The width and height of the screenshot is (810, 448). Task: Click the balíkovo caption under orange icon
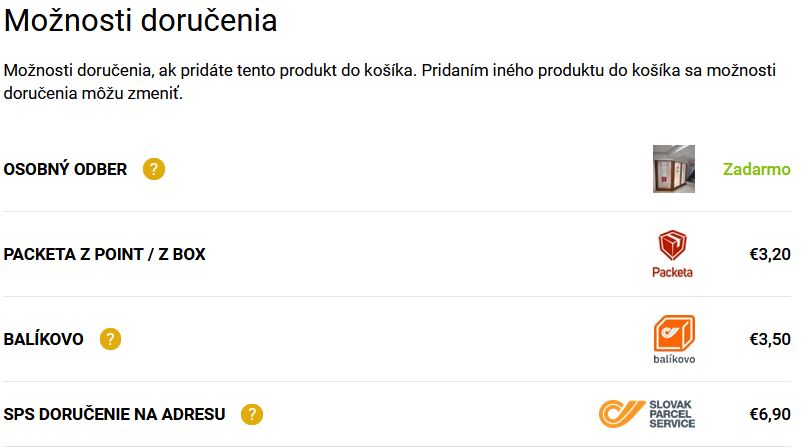[x=674, y=359]
